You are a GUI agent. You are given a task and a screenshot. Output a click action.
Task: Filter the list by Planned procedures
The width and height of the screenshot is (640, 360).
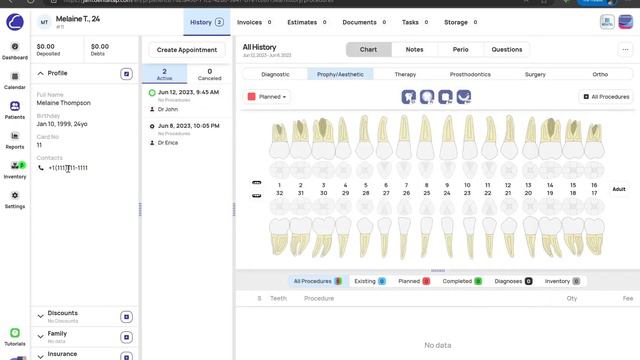tap(414, 281)
